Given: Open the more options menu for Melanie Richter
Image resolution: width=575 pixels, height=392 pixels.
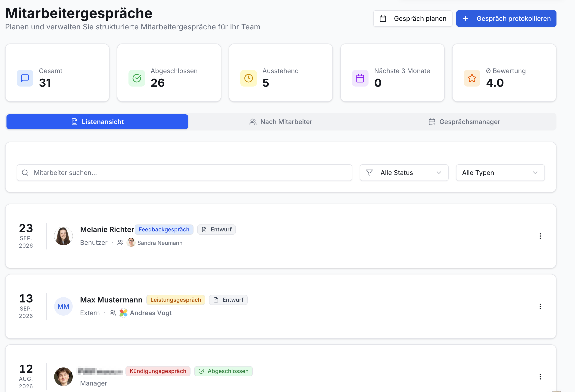Looking at the screenshot, I should (540, 236).
